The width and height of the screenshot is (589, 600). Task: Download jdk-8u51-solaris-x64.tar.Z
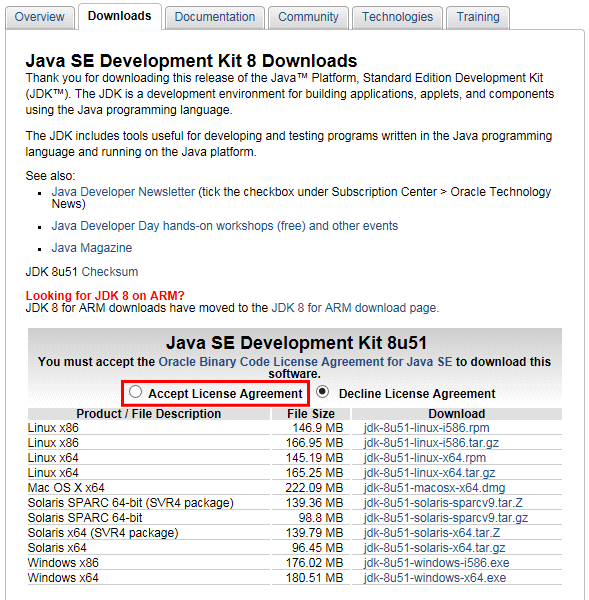coord(432,533)
